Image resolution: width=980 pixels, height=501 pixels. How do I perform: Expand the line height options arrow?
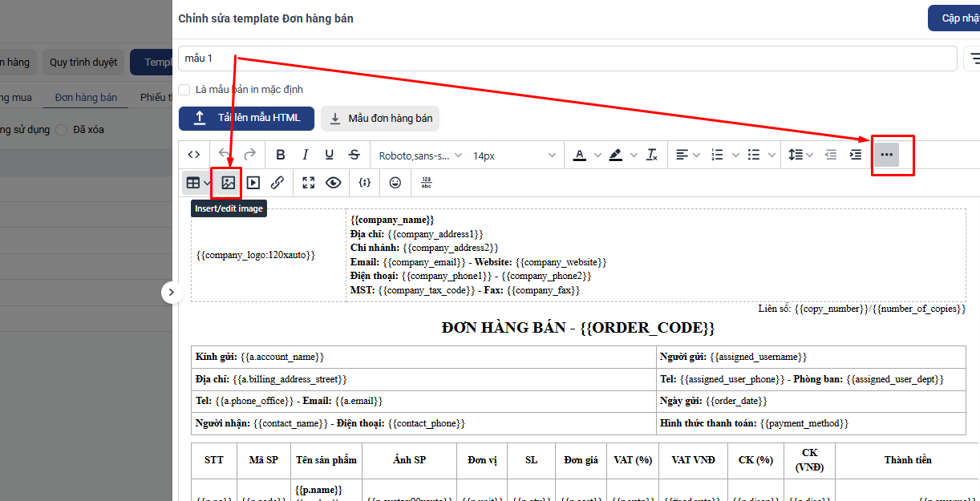click(809, 155)
